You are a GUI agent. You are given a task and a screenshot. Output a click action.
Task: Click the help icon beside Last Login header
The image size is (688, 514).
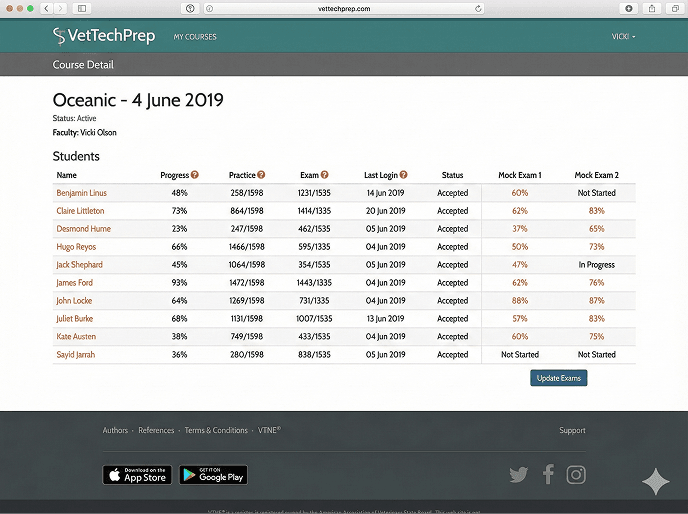click(x=404, y=175)
